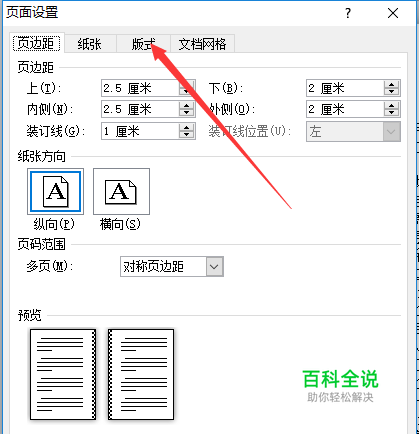
Task: Open the 多页(M) dropdown showing 对称页边距
Action: tap(172, 266)
